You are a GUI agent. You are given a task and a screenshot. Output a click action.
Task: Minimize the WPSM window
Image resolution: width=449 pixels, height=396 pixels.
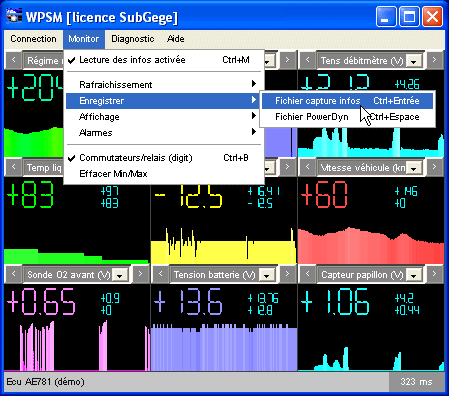pos(386,17)
